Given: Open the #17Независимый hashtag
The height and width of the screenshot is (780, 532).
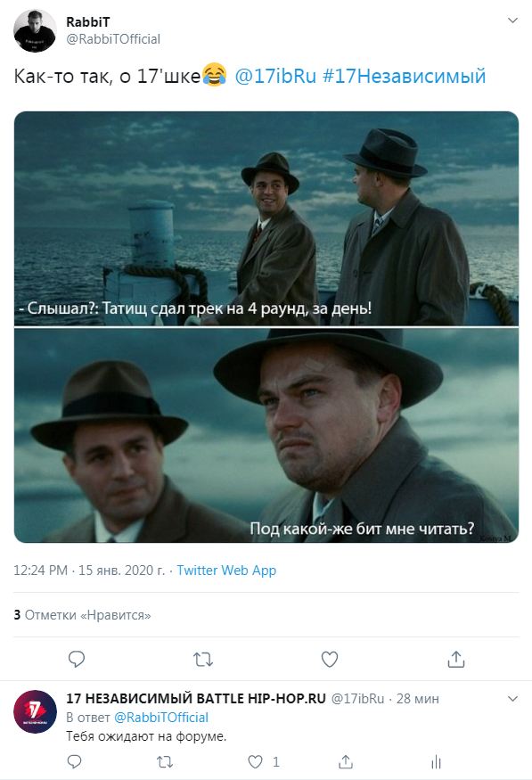Looking at the screenshot, I should coord(405,76).
